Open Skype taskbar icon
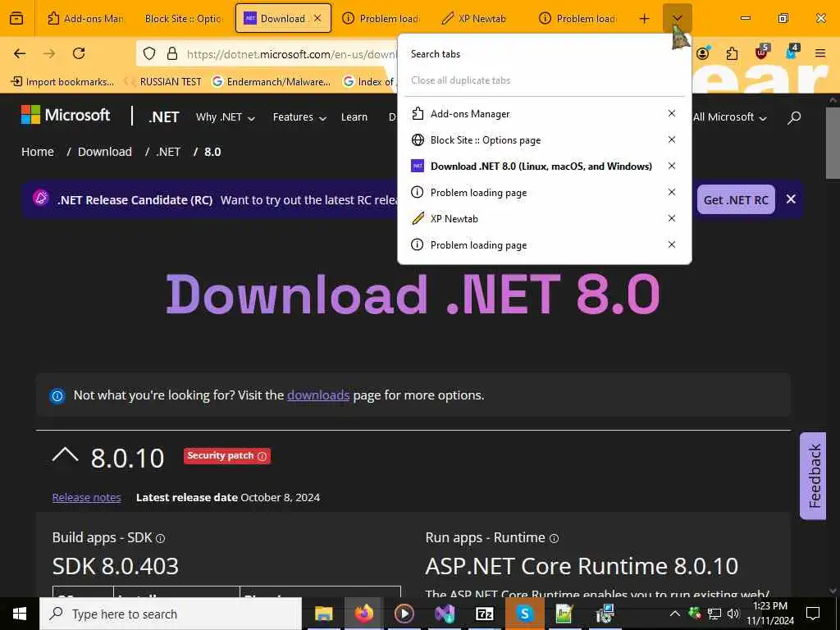Viewport: 840px width, 630px height. coord(524,614)
